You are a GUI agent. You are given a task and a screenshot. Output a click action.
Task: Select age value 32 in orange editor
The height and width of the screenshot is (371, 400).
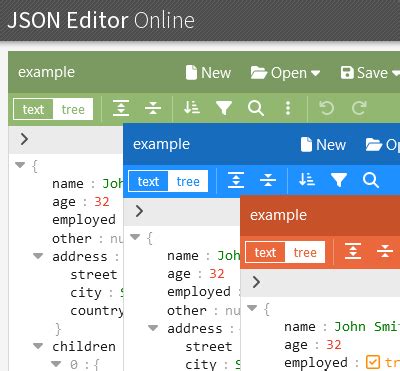(334, 344)
